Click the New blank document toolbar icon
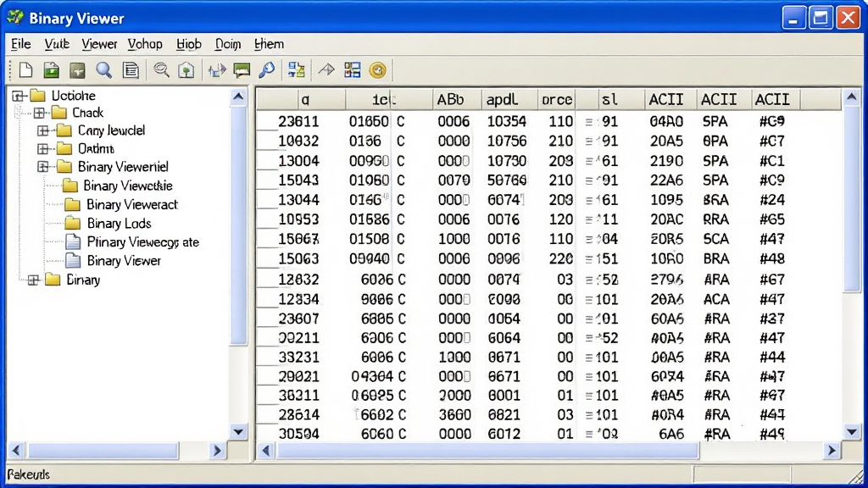The width and height of the screenshot is (868, 488). (x=25, y=70)
